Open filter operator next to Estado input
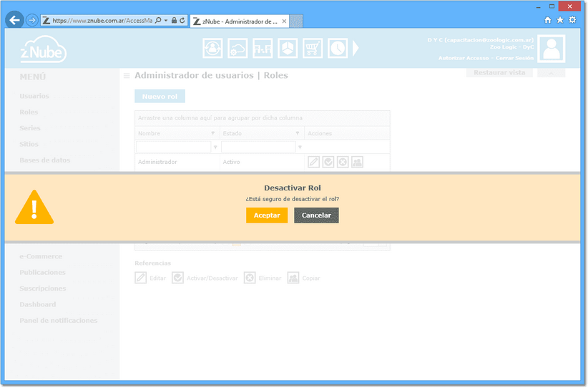This screenshot has height=388, width=588. tap(300, 147)
